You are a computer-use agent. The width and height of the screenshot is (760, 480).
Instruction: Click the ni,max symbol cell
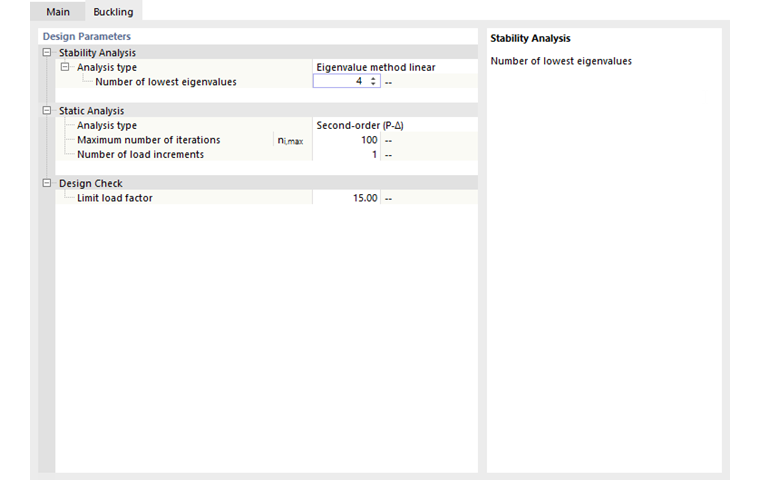pos(293,140)
